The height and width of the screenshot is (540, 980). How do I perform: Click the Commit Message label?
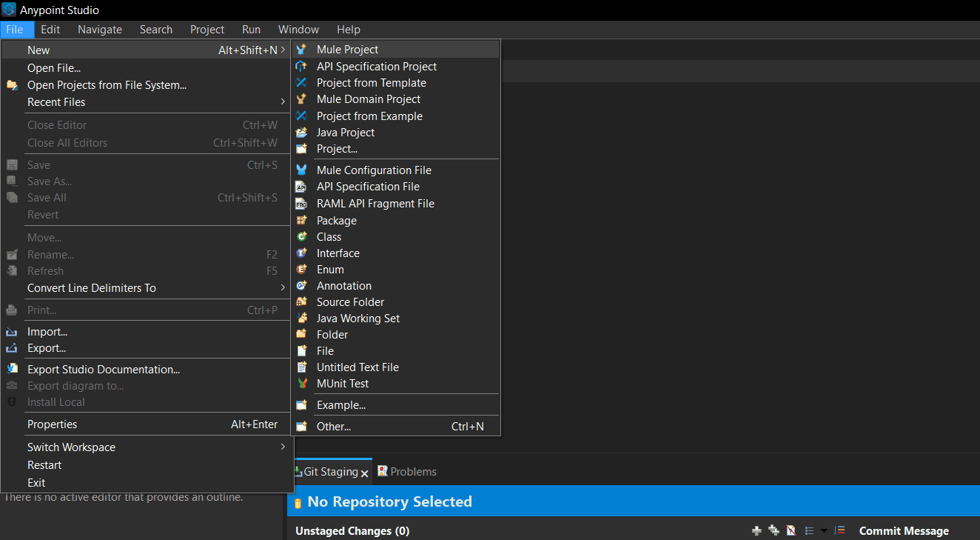(x=904, y=531)
